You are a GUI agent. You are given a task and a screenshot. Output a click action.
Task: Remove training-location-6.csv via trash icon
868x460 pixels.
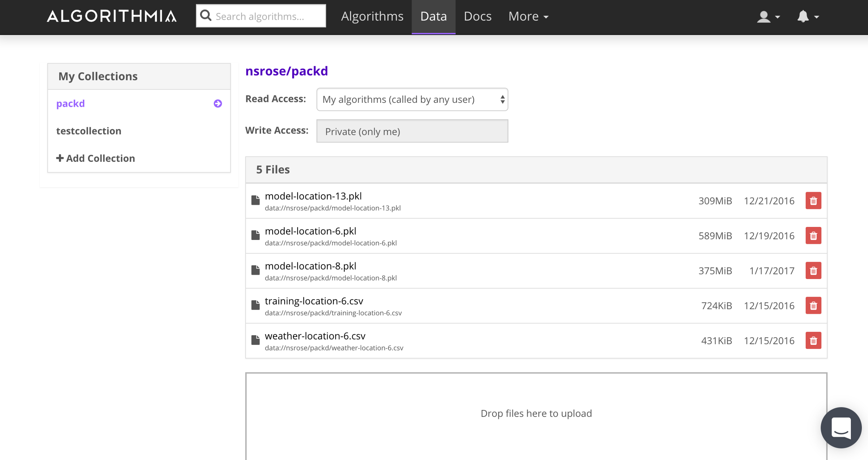(813, 306)
